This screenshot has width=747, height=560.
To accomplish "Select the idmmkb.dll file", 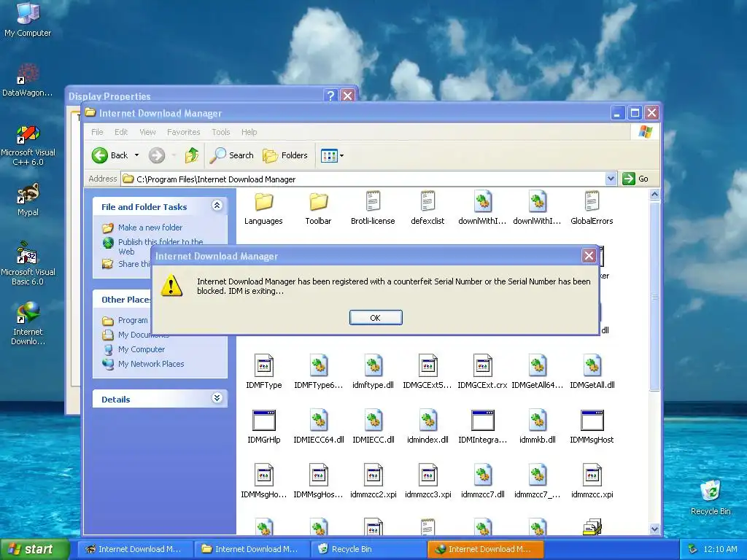I will pyautogui.click(x=538, y=427).
